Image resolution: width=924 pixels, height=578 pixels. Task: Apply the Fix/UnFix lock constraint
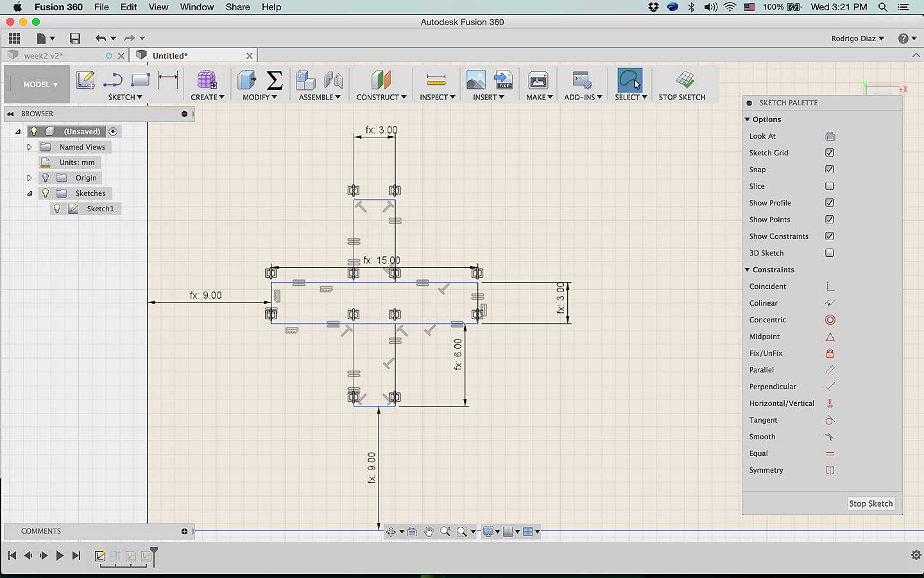tap(830, 353)
